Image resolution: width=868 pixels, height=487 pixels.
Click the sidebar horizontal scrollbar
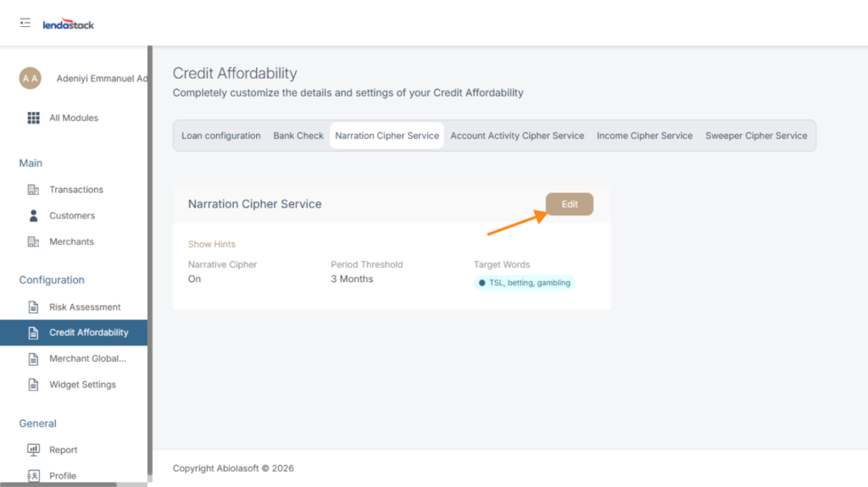pyautogui.click(x=58, y=484)
